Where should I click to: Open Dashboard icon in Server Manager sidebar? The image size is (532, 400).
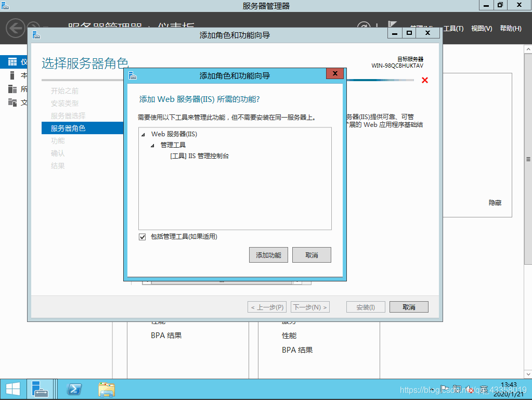(x=12, y=62)
